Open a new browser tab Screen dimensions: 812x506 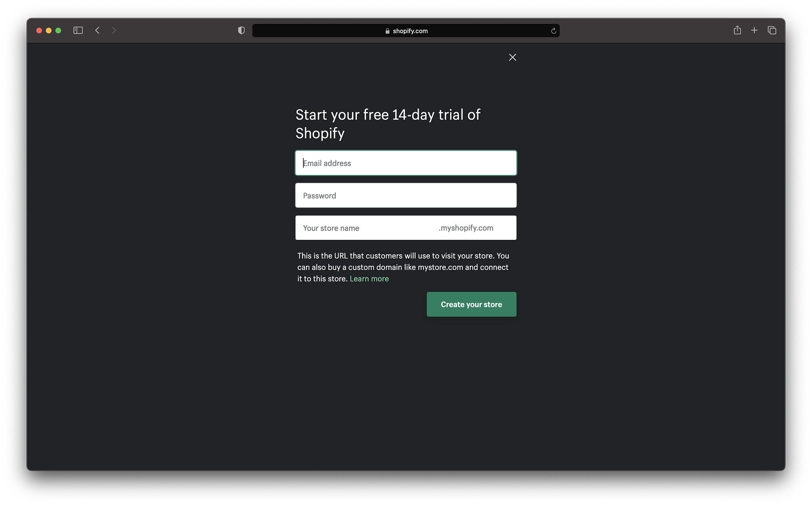coord(755,30)
